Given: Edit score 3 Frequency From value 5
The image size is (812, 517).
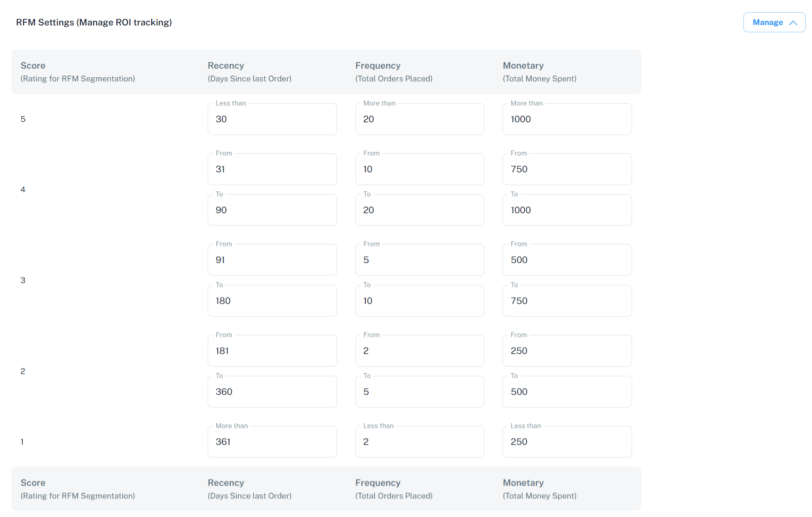Looking at the screenshot, I should pyautogui.click(x=419, y=260).
